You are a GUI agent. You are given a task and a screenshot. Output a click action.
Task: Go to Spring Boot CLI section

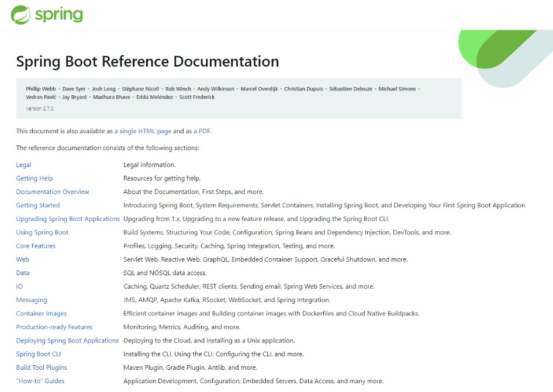(x=39, y=354)
